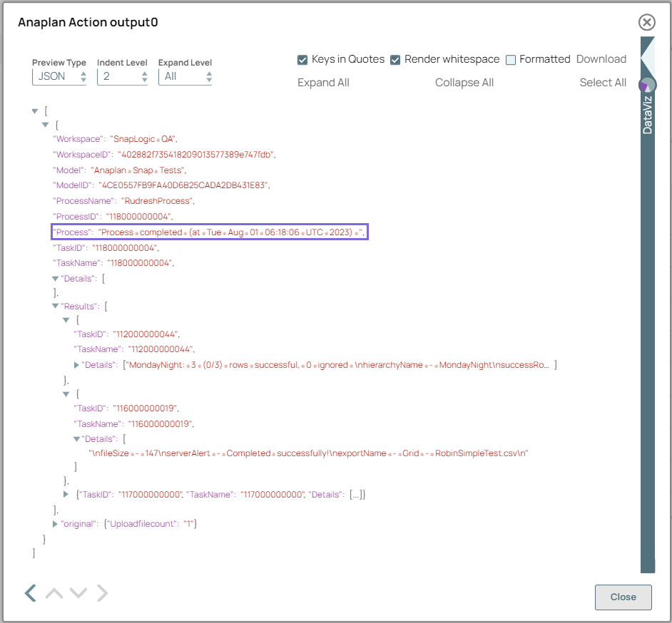Screen dimensions: 672x623
Task: Collapse the Results array disclosure triangle
Action: [55, 306]
